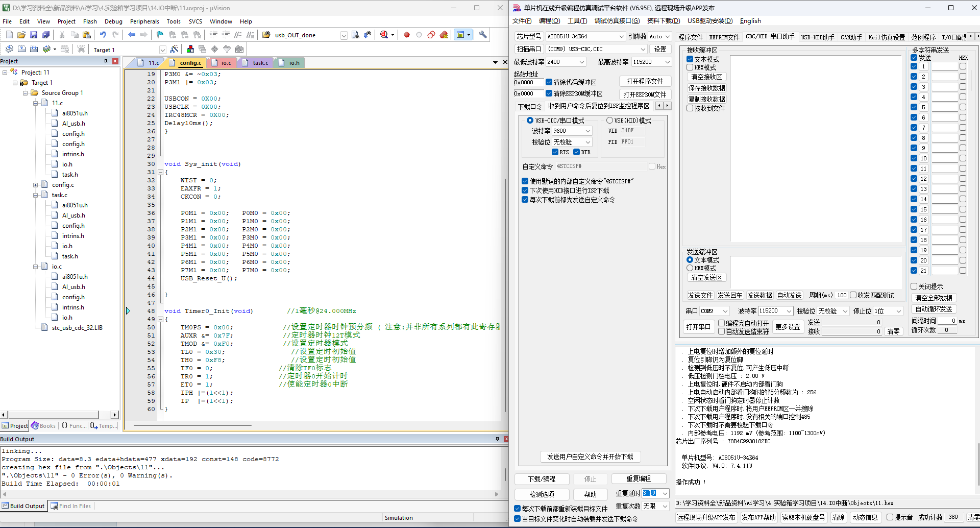Click the 打开串口 button
980x528 pixels.
click(x=698, y=327)
